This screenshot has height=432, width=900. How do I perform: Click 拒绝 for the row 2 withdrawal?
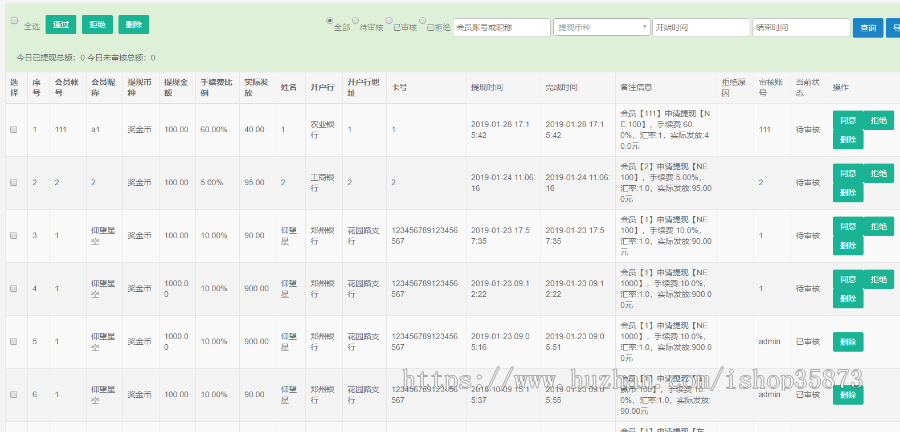pyautogui.click(x=879, y=173)
